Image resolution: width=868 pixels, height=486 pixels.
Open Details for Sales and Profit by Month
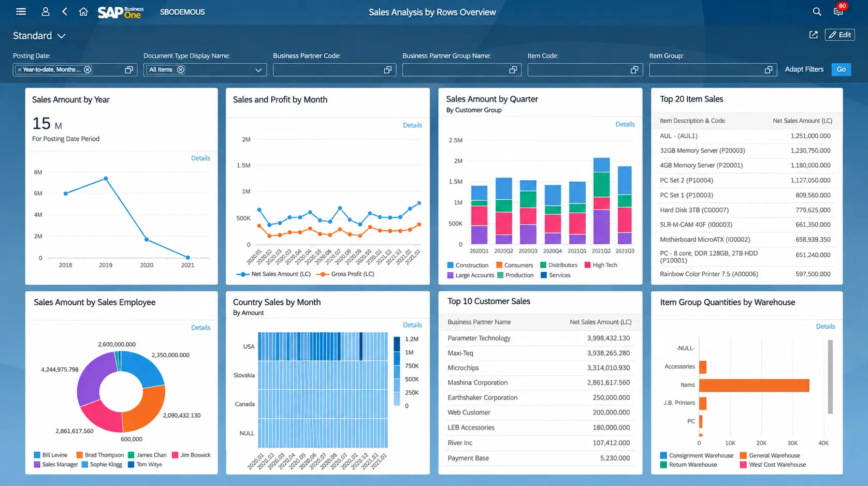(x=412, y=125)
